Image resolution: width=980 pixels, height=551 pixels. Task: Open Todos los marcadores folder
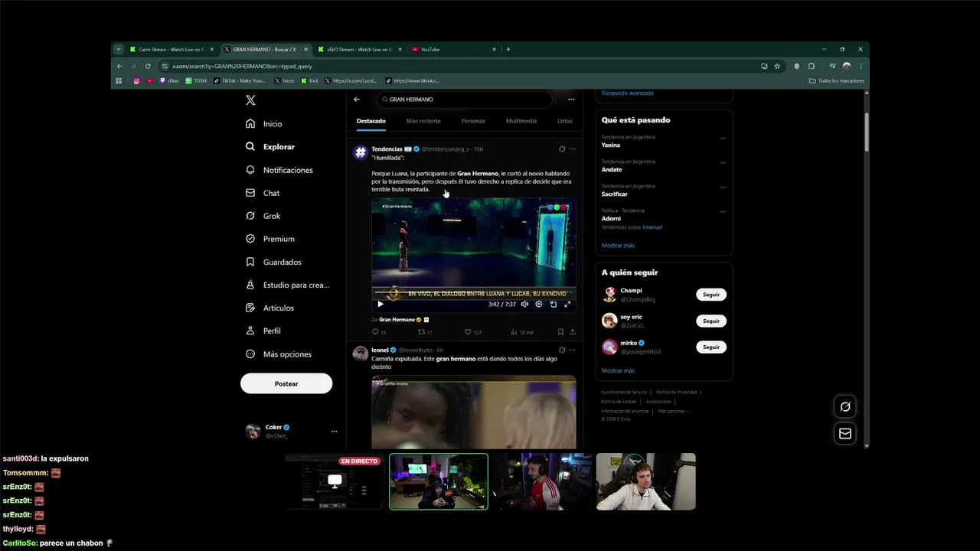click(837, 81)
